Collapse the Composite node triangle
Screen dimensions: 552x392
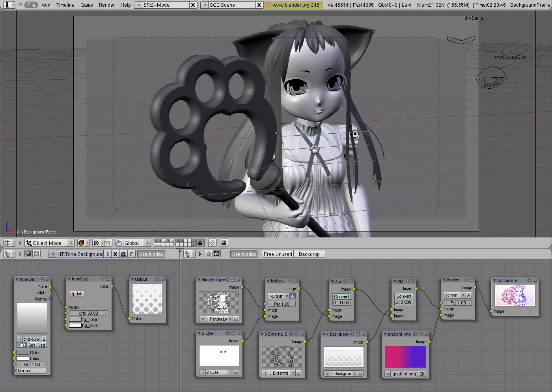click(x=495, y=280)
